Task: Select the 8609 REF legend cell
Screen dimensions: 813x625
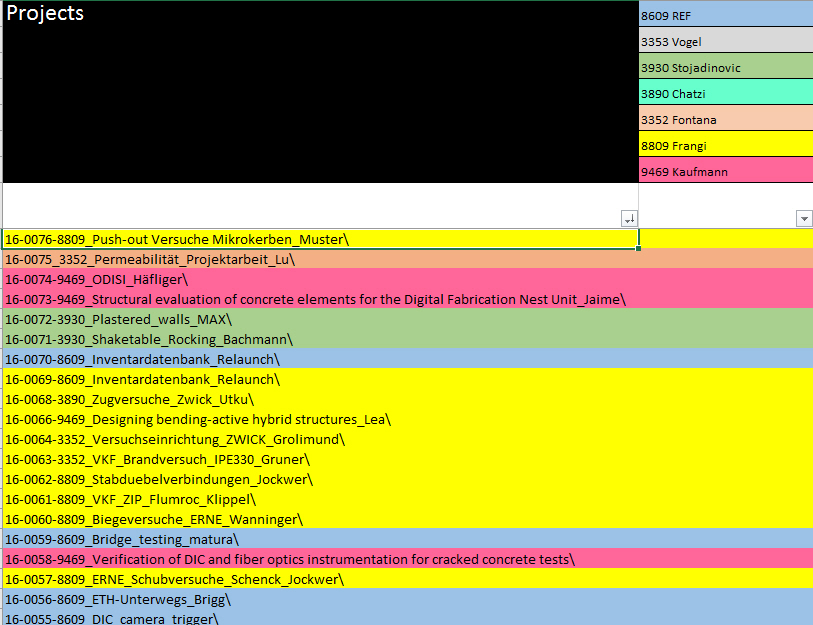Action: pyautogui.click(x=726, y=15)
